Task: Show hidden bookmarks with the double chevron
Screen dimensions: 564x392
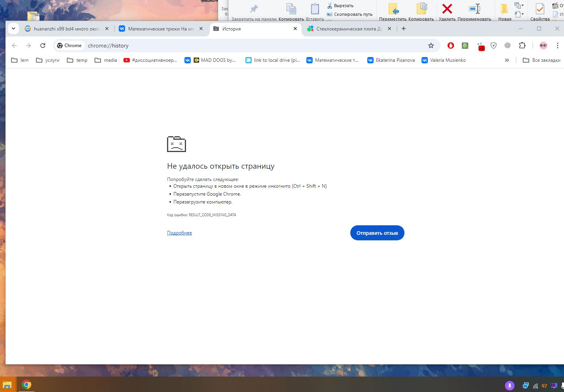Action: click(507, 60)
